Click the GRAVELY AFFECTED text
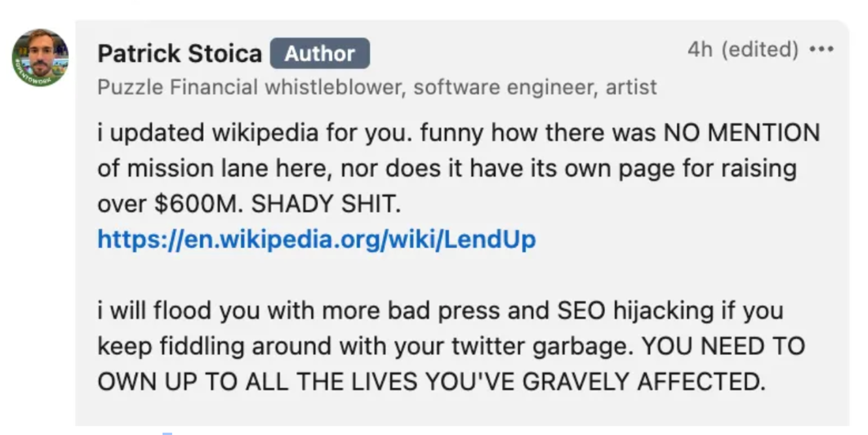 click(x=644, y=381)
